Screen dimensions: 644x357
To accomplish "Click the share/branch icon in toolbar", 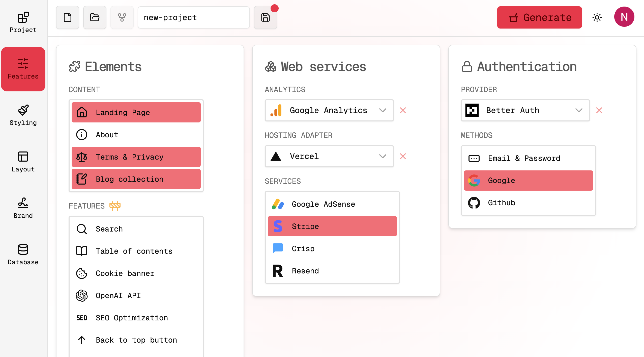I will [x=122, y=17].
